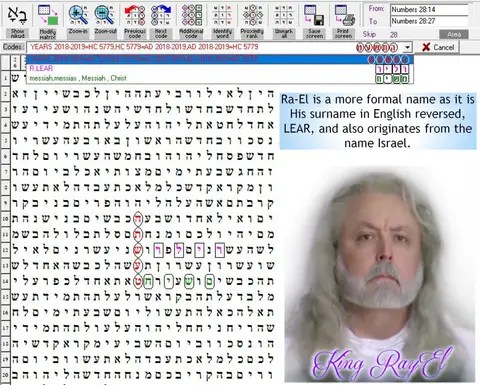
Task: Click the Codes: label
Action: click(x=13, y=47)
